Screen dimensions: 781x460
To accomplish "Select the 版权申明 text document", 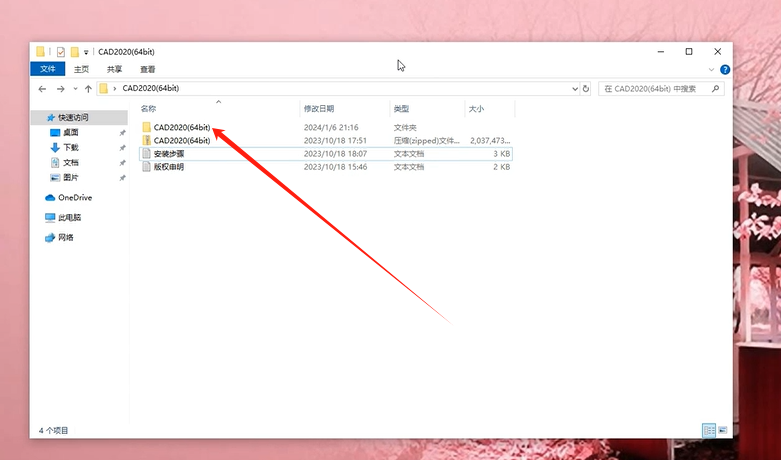I will click(x=326, y=167).
